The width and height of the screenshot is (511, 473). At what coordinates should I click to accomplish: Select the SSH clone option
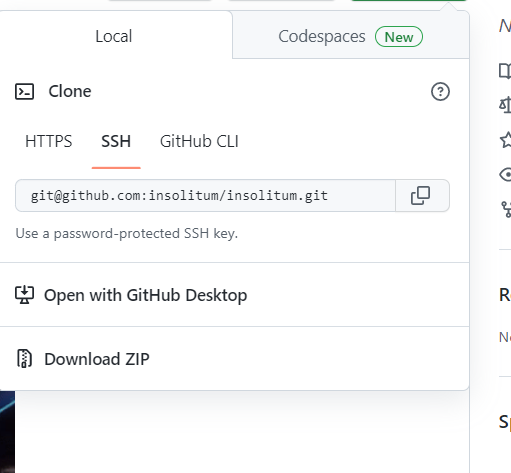(x=116, y=141)
